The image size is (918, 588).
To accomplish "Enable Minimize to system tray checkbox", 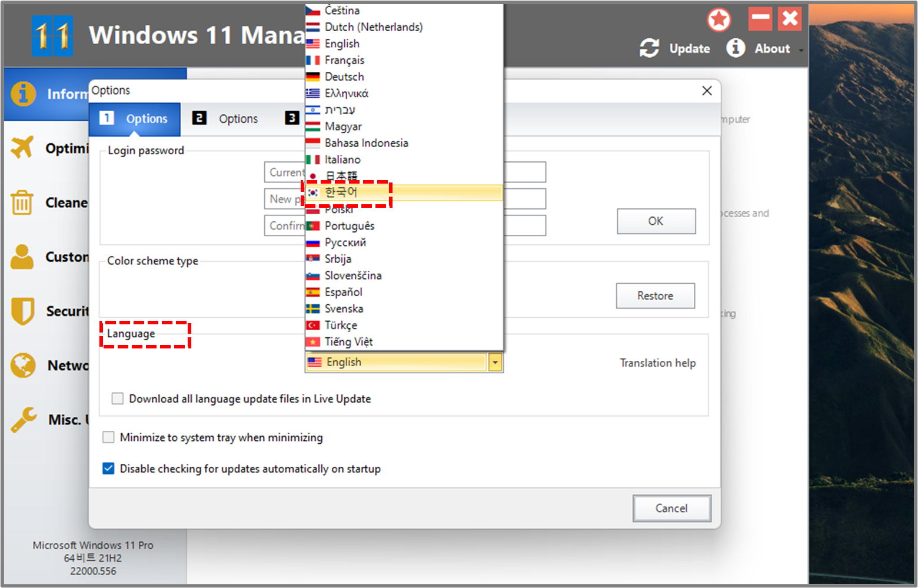I will click(108, 437).
